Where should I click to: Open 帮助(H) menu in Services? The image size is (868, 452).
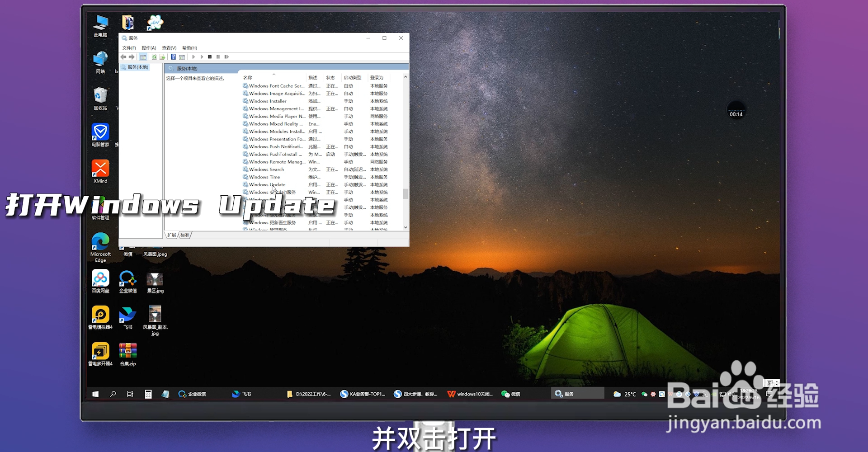pyautogui.click(x=189, y=48)
